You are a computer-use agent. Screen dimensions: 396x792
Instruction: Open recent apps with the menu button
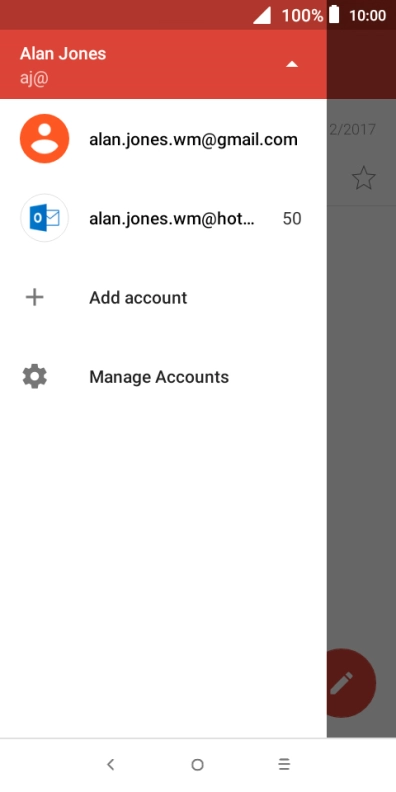click(284, 765)
